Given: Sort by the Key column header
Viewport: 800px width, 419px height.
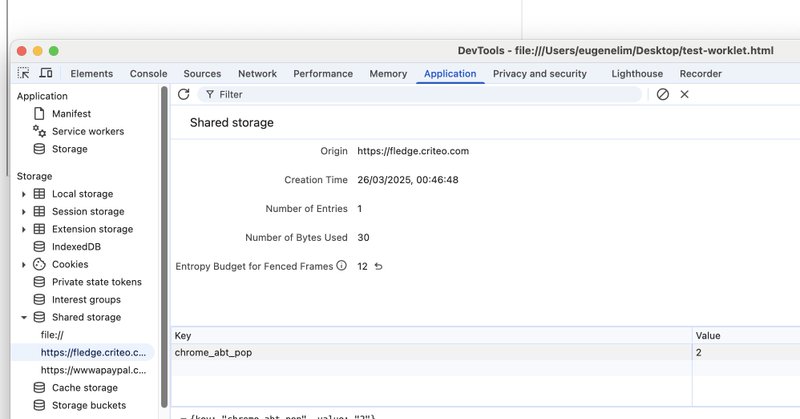Looking at the screenshot, I should click(431, 335).
